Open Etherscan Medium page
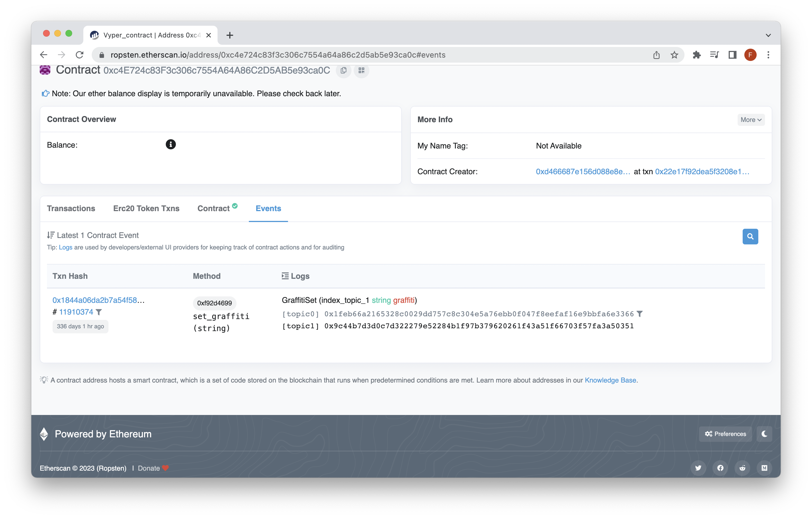The height and width of the screenshot is (519, 812). [x=764, y=468]
